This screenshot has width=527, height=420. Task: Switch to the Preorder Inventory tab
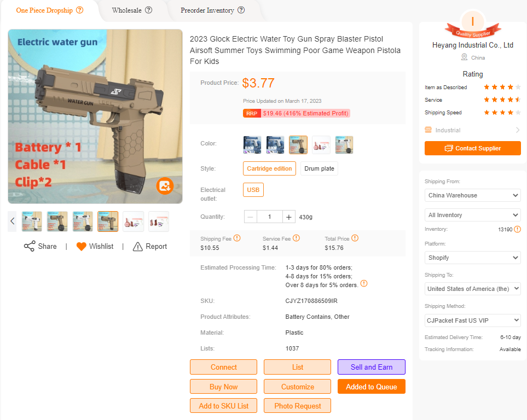(207, 10)
